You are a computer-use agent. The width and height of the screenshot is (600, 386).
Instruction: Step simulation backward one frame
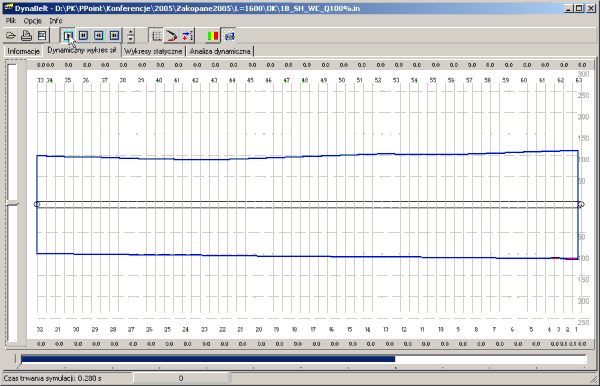tap(99, 36)
